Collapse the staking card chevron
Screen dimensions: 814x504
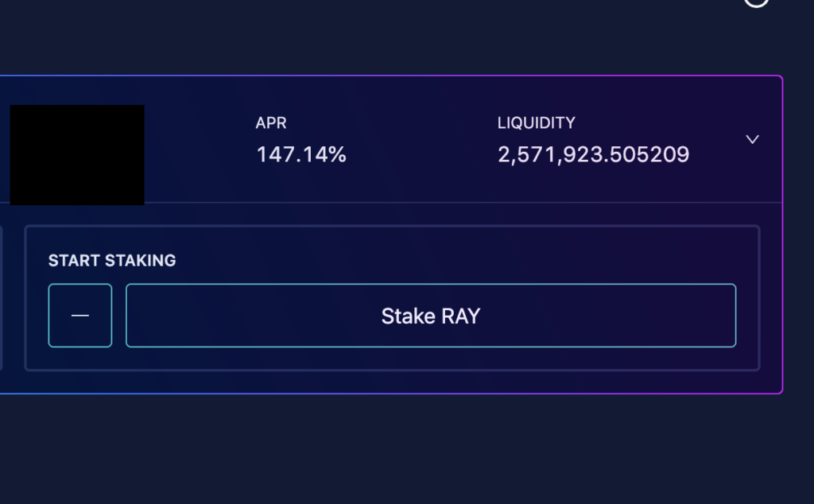(752, 139)
